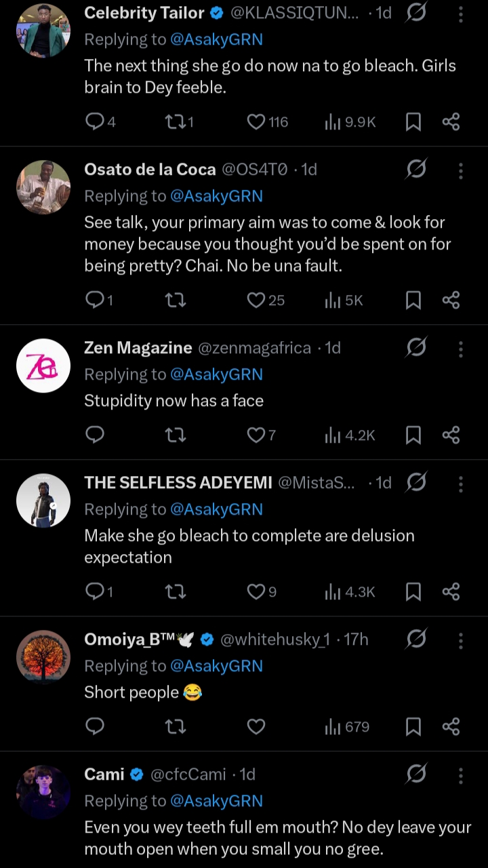Reply to Celebrity Tailor's tweet
The height and width of the screenshot is (868, 488).
click(95, 122)
